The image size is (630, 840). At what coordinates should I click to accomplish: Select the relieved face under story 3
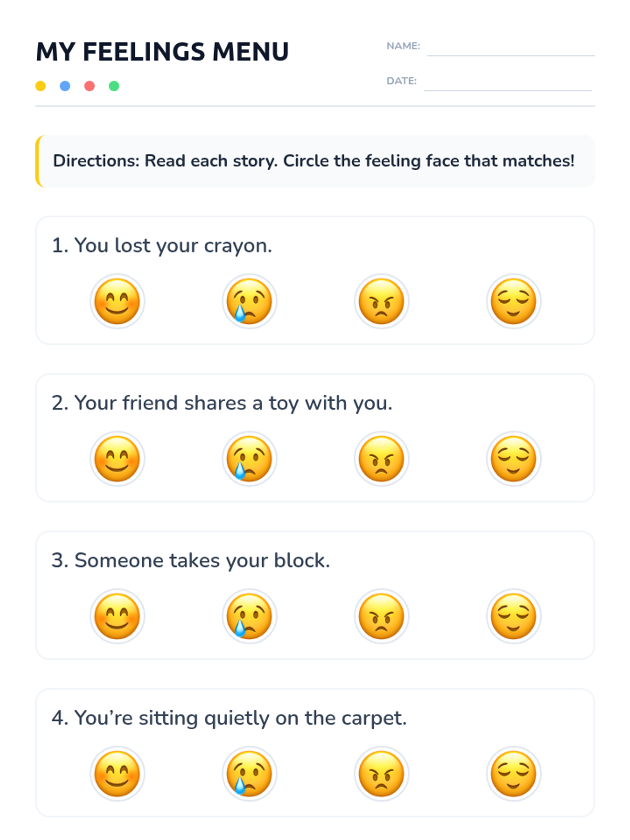pyautogui.click(x=513, y=616)
